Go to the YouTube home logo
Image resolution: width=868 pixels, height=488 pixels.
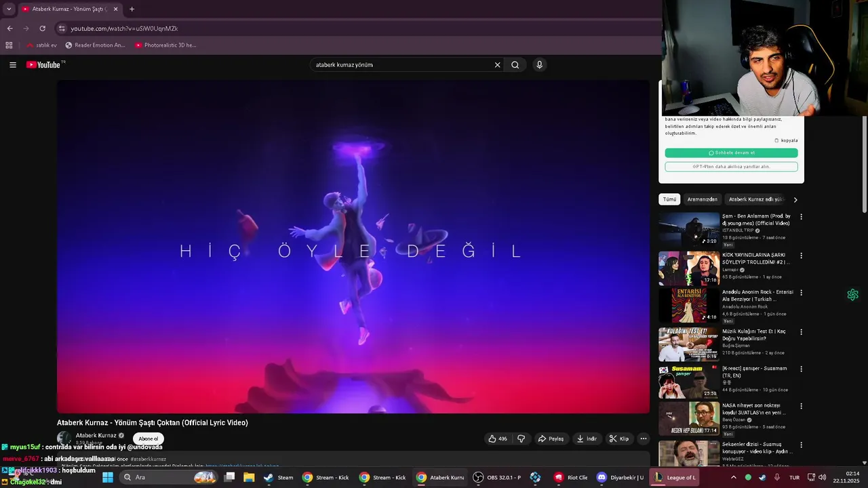[x=44, y=65]
